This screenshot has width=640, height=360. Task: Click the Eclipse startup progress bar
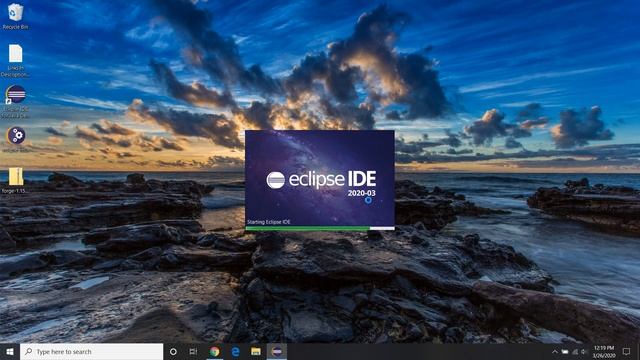click(x=320, y=228)
